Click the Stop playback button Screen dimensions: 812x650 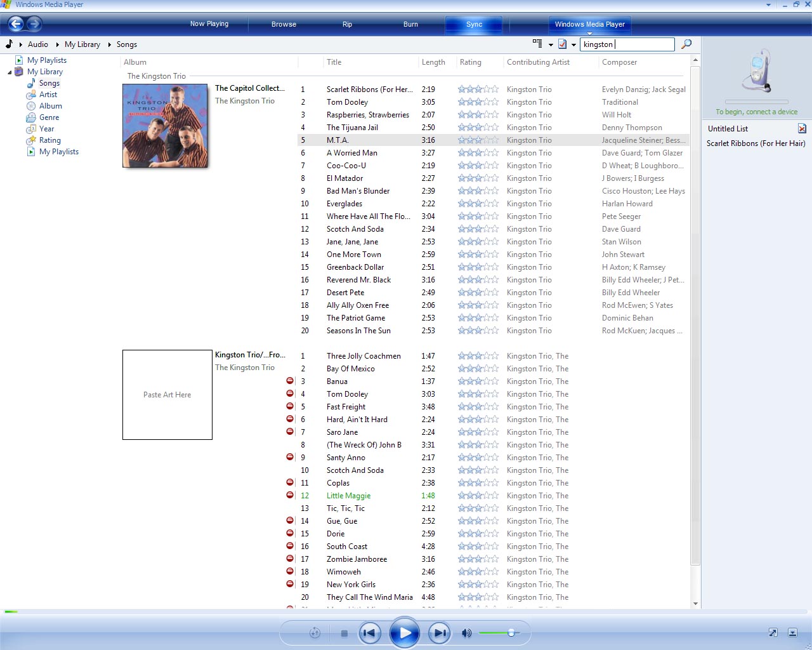(344, 633)
